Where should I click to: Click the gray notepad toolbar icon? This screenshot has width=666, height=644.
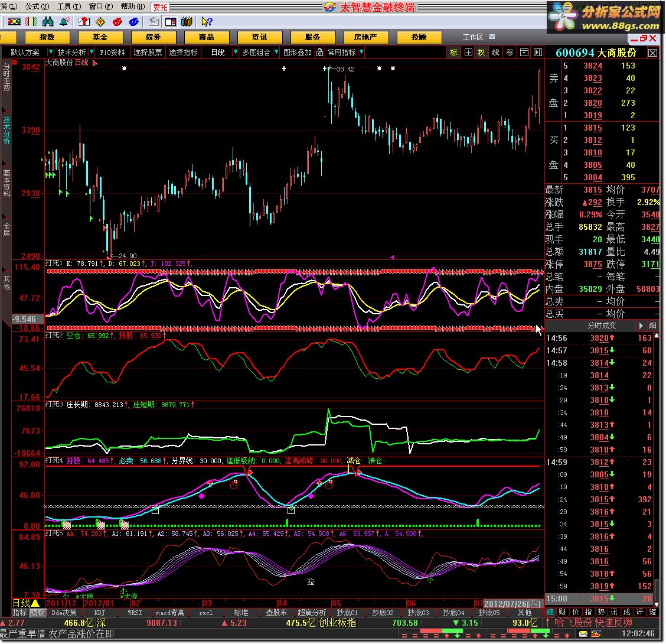pyautogui.click(x=154, y=21)
